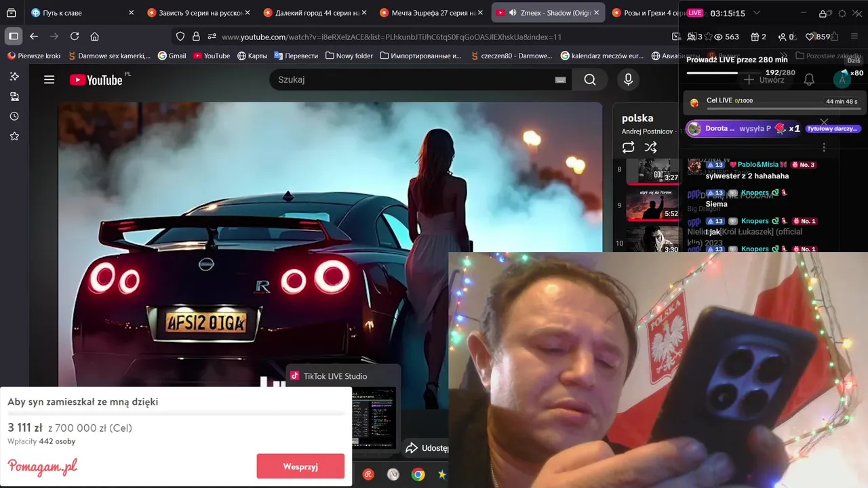Open synced tabs icon in Firefox sidebar
Image resolution: width=868 pixels, height=488 pixels.
(x=14, y=96)
